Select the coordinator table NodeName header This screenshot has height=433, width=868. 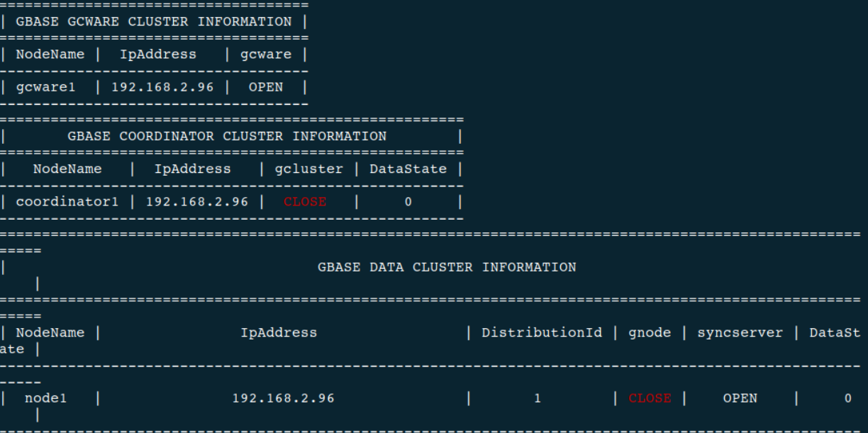point(67,169)
